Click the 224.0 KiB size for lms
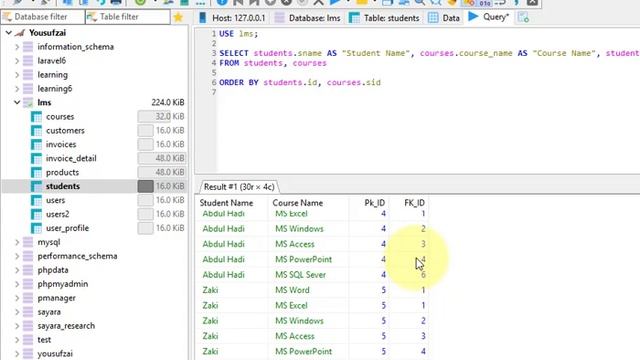Image resolution: width=640 pixels, height=360 pixels. (168, 102)
